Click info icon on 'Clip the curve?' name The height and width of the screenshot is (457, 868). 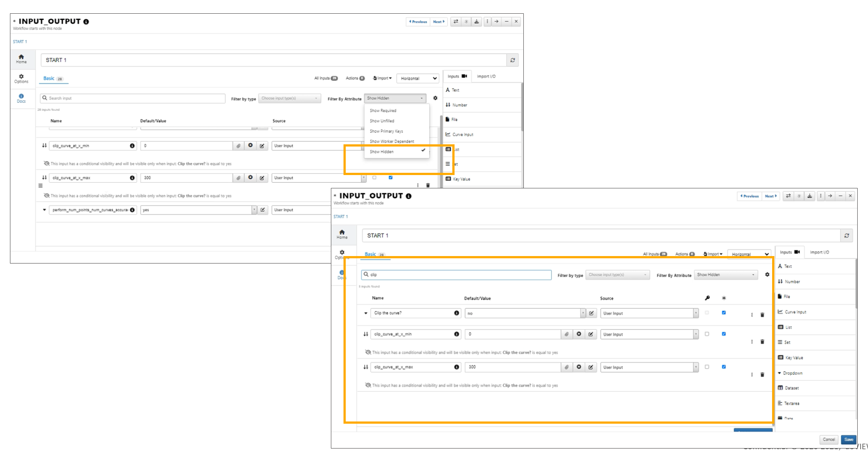(456, 313)
